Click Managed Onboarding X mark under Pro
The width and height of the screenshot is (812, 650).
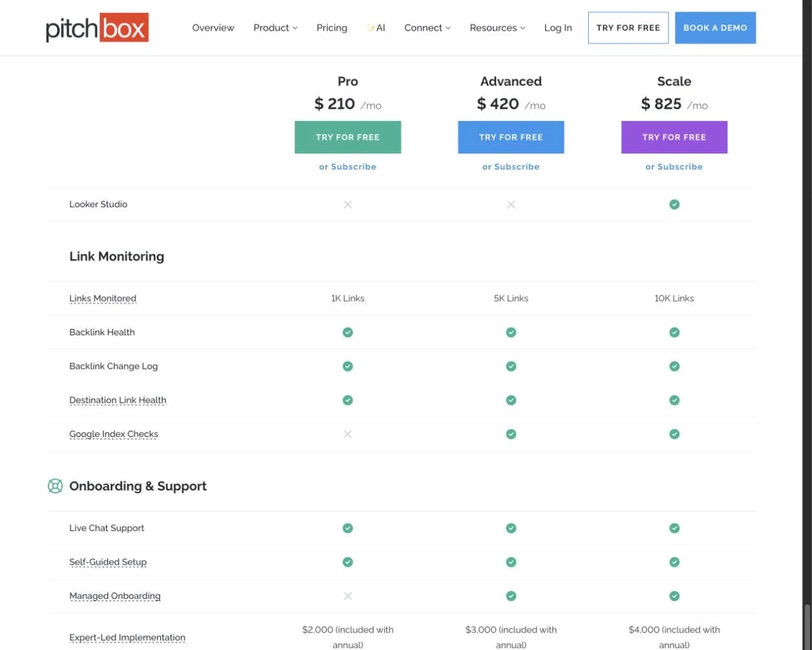coord(347,596)
